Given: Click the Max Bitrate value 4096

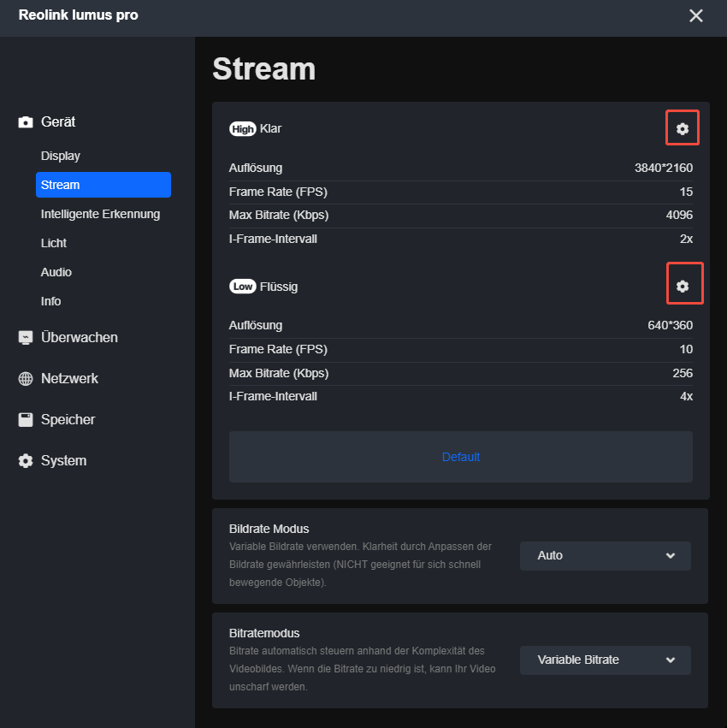Looking at the screenshot, I should (679, 215).
